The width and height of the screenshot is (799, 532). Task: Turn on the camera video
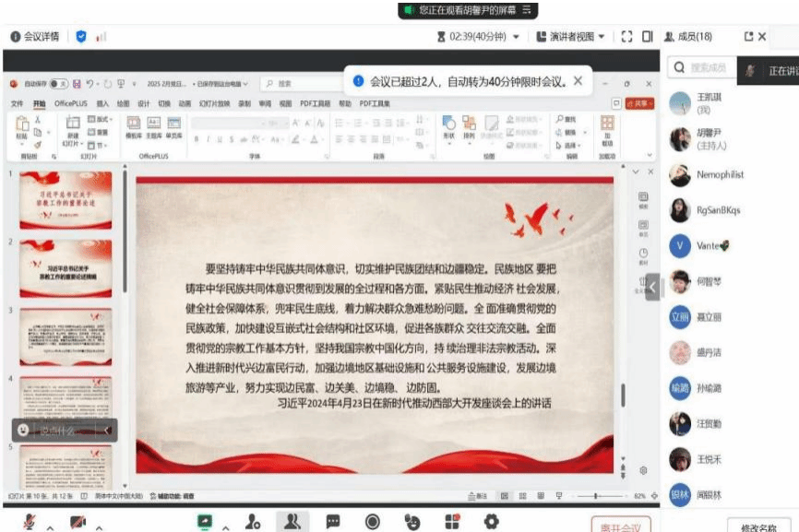pos(78,522)
